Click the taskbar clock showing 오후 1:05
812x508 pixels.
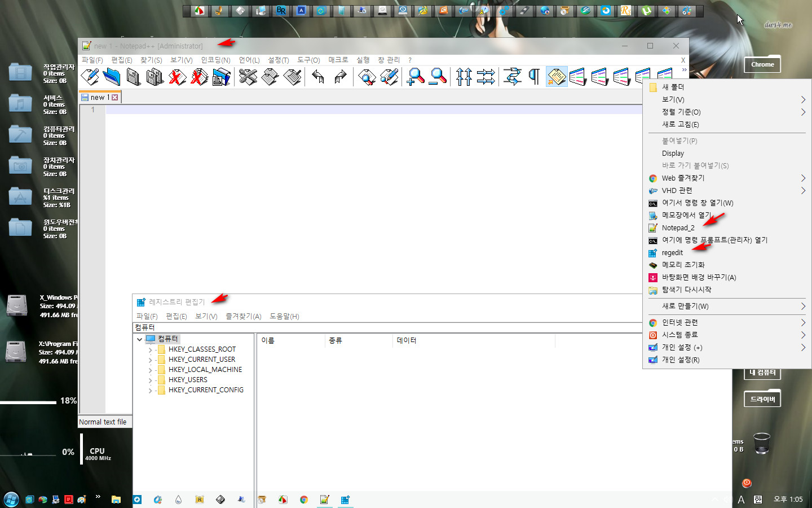click(x=788, y=499)
